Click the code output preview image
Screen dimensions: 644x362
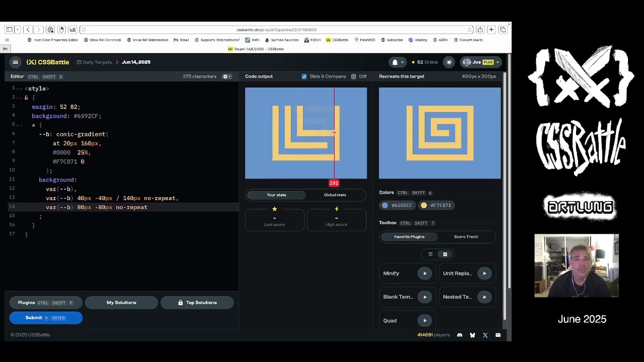coord(306,133)
